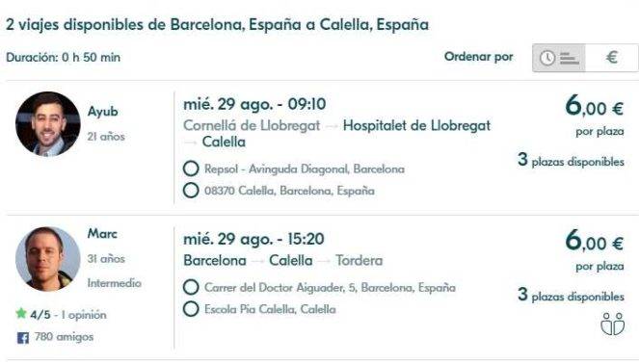
Task: Open the 15:20 trip on mié. 29 ago.
Action: point(253,239)
